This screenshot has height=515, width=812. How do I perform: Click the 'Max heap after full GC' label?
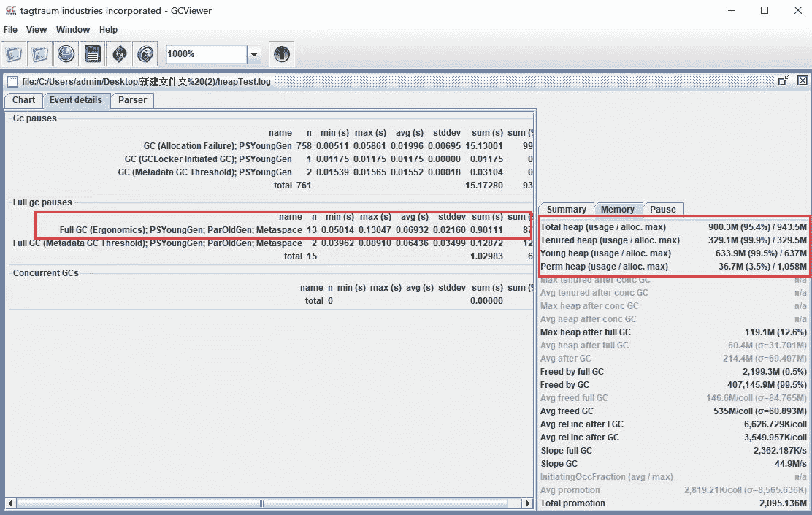tap(585, 332)
